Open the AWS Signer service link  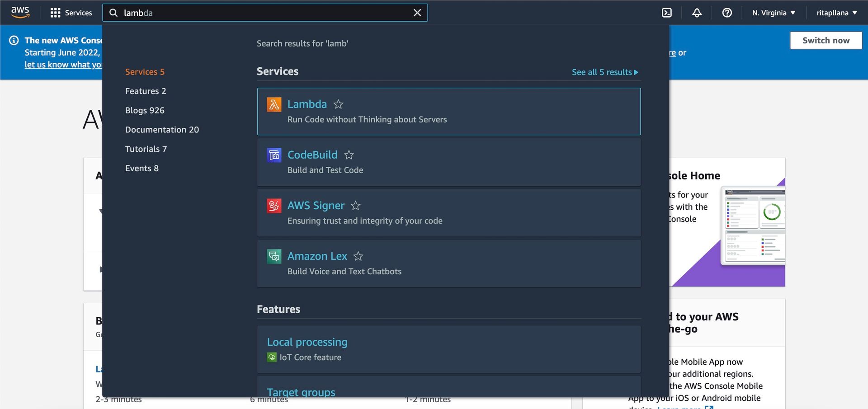tap(316, 205)
